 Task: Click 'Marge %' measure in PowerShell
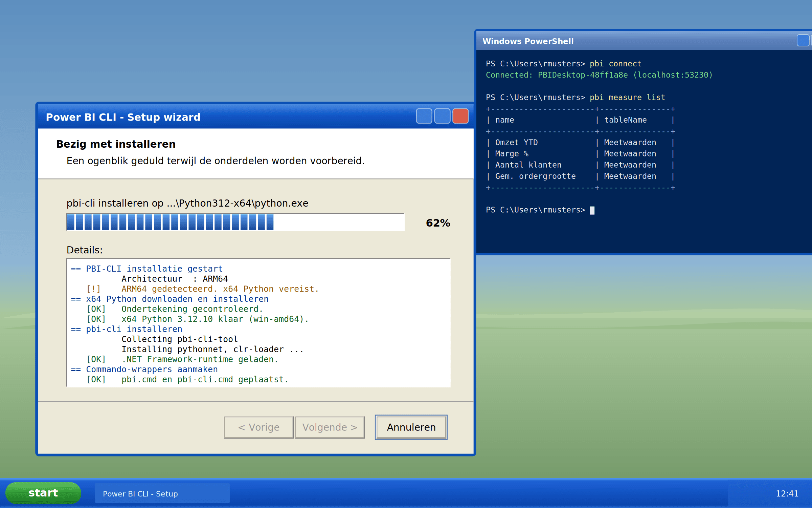[x=512, y=154]
